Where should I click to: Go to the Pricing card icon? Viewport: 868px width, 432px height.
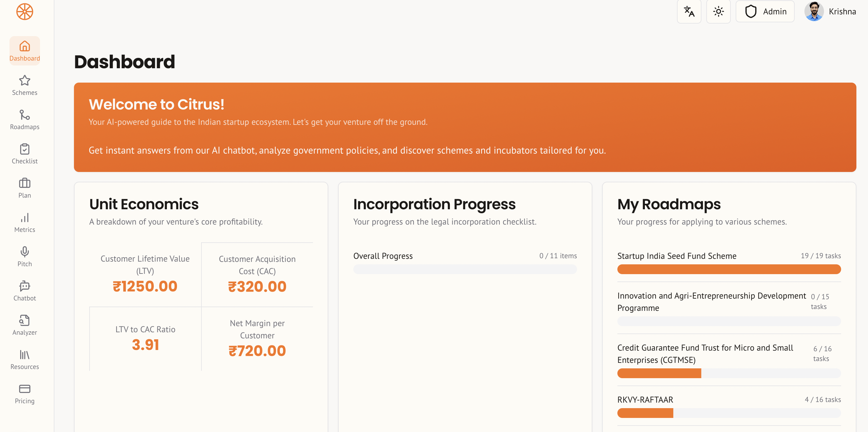click(x=24, y=389)
